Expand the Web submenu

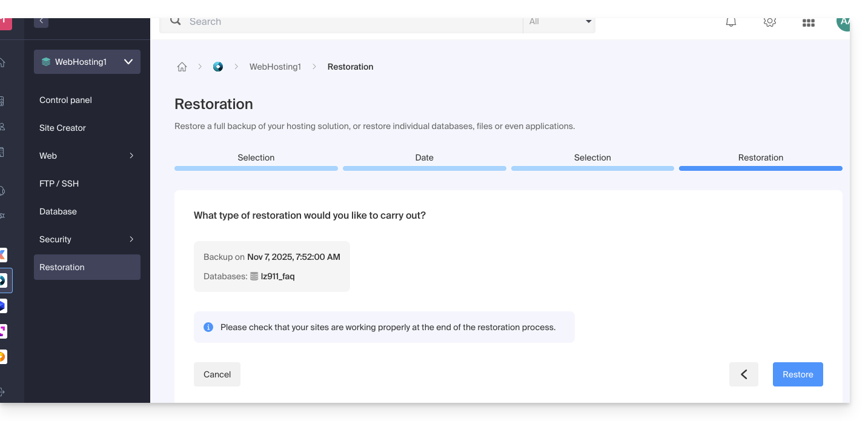(x=131, y=156)
